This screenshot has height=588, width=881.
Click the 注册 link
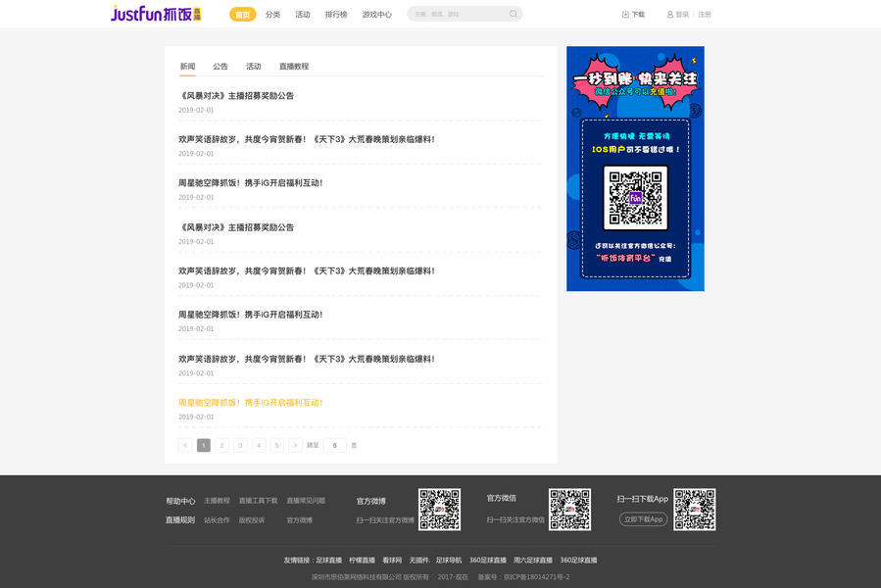[x=705, y=14]
